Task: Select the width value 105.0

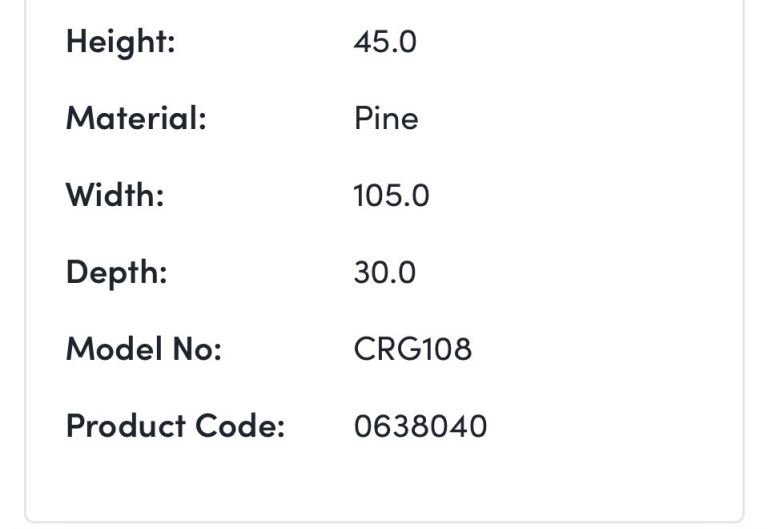Action: (x=391, y=195)
